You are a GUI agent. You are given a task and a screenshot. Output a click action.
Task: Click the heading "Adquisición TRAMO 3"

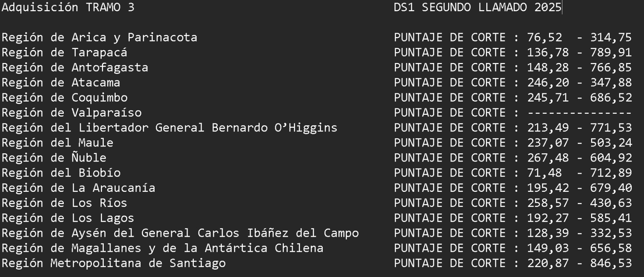coord(68,7)
